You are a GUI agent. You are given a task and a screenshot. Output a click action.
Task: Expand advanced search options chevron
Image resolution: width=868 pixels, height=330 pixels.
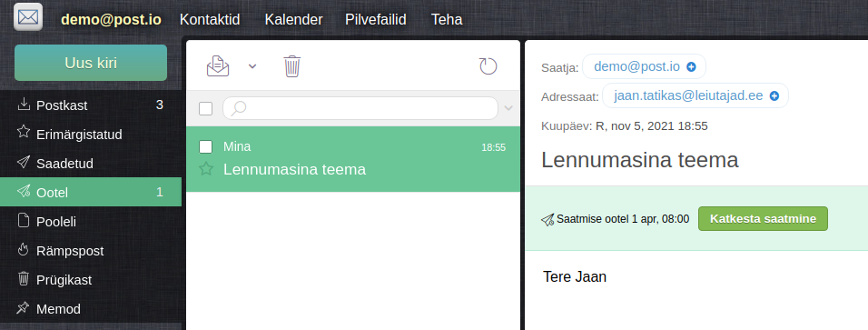[508, 108]
